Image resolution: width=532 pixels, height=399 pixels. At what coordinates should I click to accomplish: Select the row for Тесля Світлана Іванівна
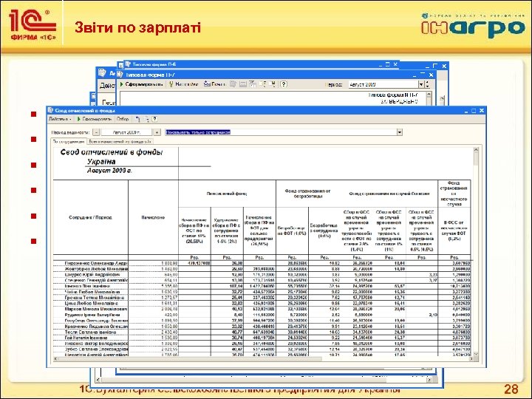[263, 332]
